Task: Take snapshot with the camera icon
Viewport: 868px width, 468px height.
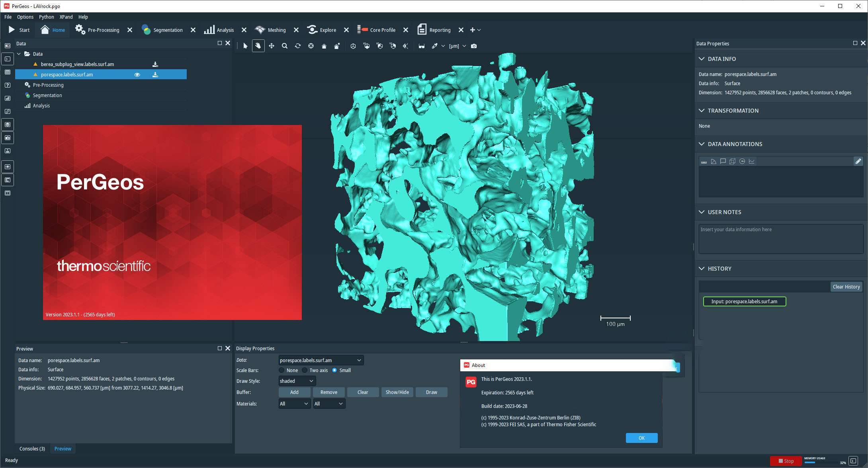Action: click(x=473, y=46)
